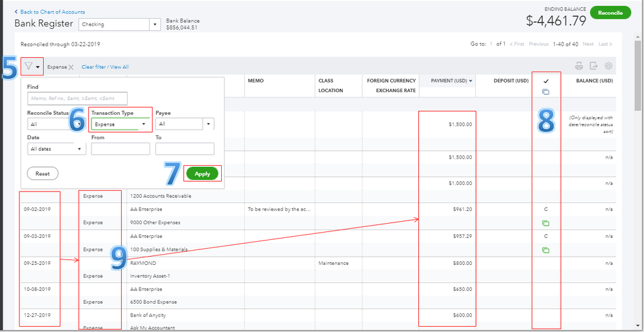Click green attachment icon in 9000 Other Expenses row
Viewport: 644px width, 332px height.
(x=545, y=223)
